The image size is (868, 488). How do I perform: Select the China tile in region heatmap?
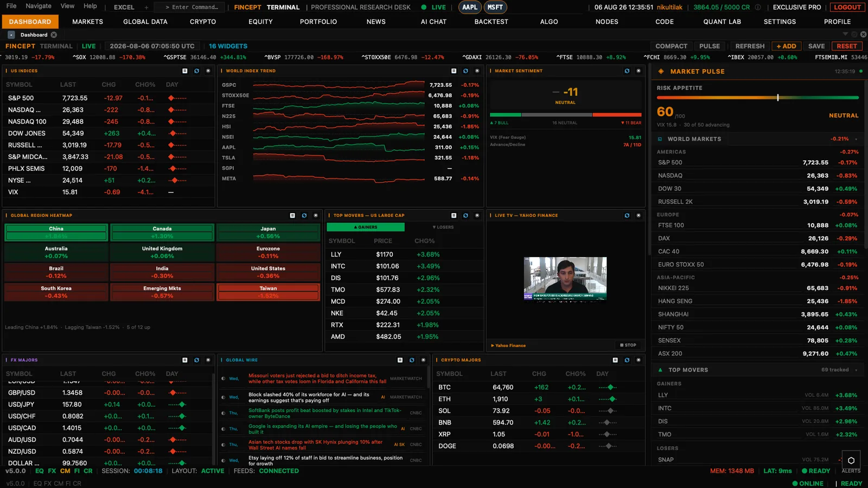click(x=56, y=233)
